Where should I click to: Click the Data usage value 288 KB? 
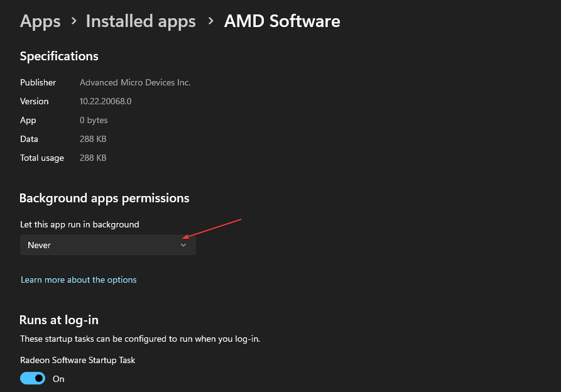pyautogui.click(x=92, y=139)
